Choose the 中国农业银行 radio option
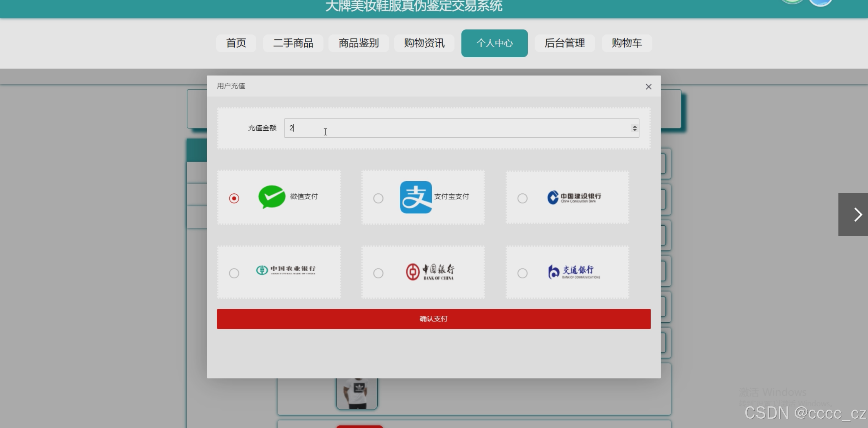Screen dimensions: 868x428 click(234, 273)
